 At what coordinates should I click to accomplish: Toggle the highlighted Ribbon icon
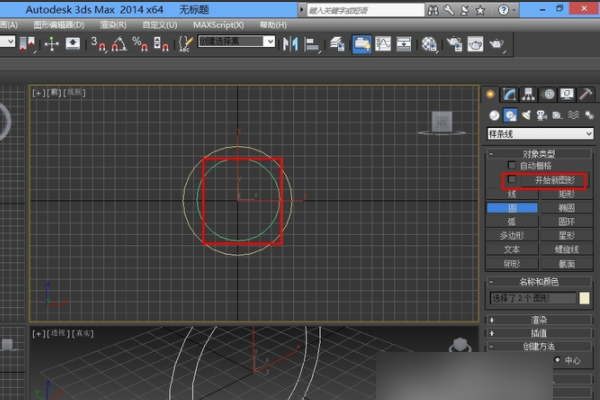(x=362, y=44)
